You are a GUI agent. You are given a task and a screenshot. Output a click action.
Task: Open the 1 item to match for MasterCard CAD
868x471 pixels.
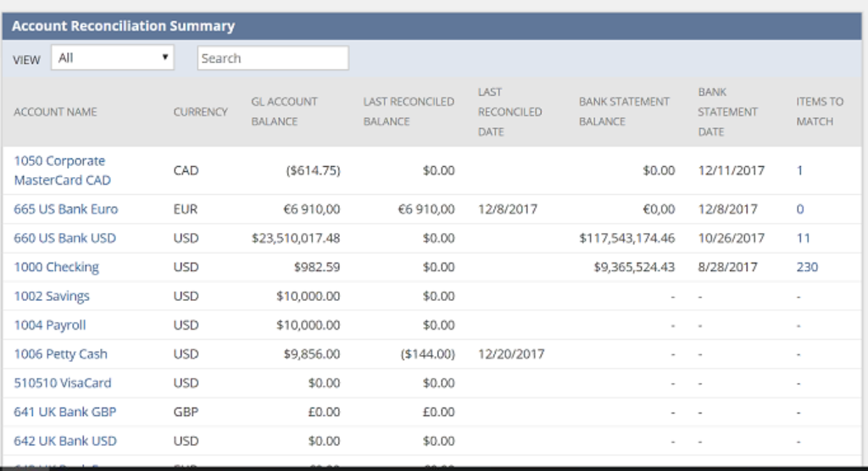[799, 170]
